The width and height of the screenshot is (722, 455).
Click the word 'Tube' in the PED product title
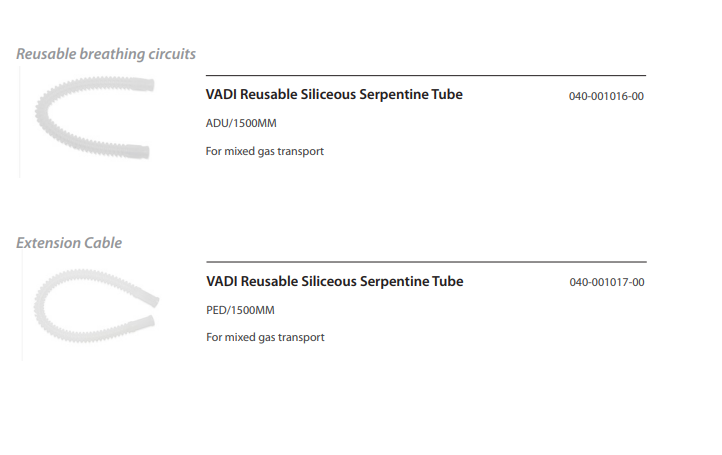tap(446, 282)
